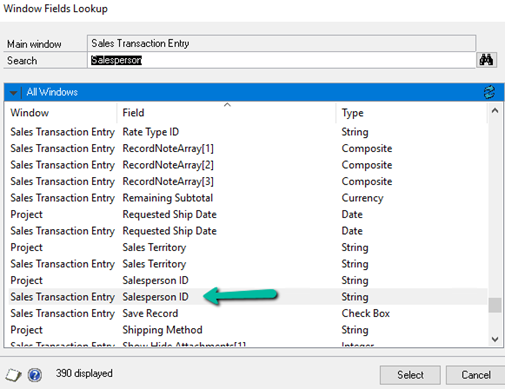Select the Project Shipping Method row

pyautogui.click(x=248, y=330)
